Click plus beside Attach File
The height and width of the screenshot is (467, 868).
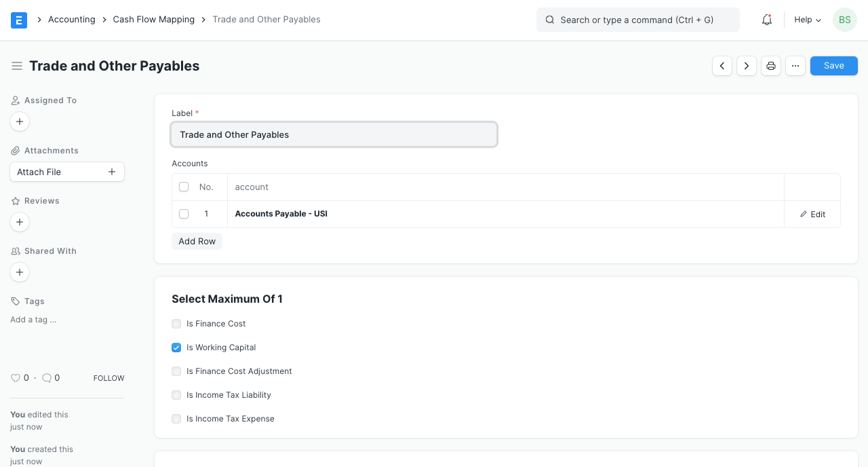(112, 172)
